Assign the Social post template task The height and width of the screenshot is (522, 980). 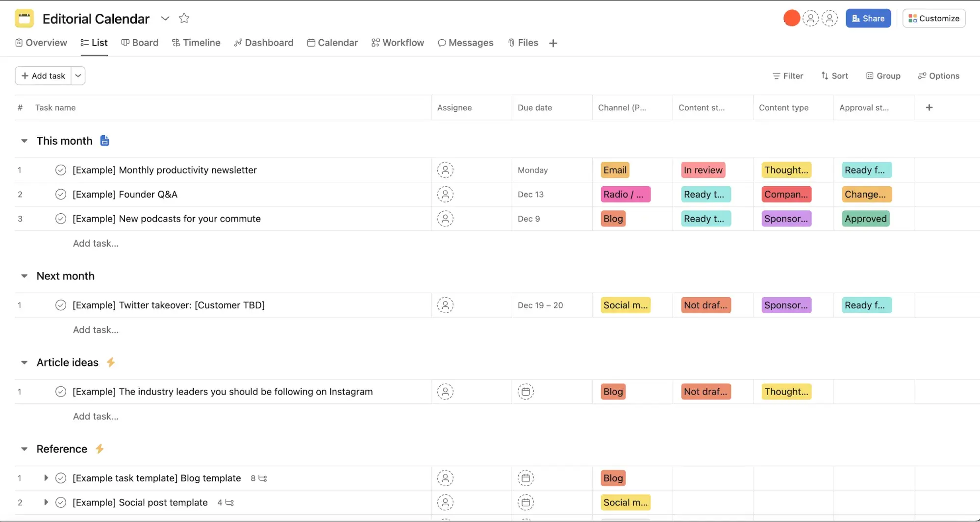[x=445, y=502]
